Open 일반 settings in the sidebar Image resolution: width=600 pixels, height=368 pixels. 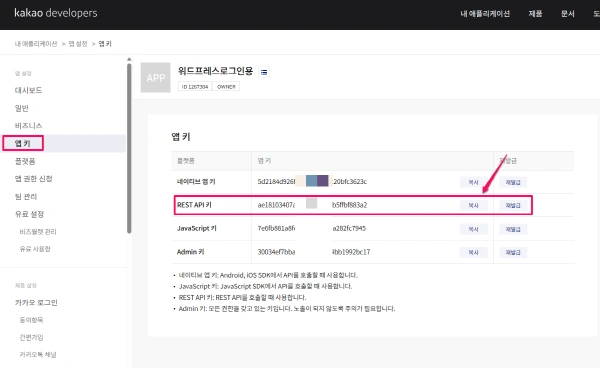pyautogui.click(x=21, y=108)
